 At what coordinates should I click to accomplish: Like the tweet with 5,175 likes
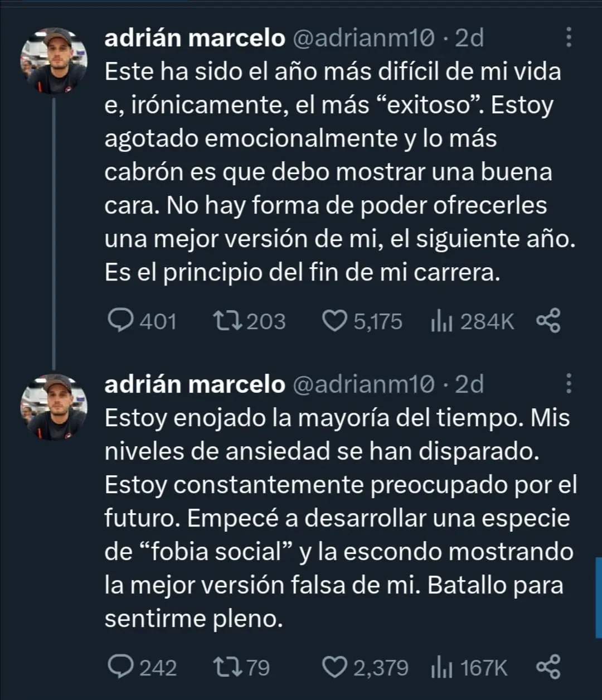click(335, 321)
